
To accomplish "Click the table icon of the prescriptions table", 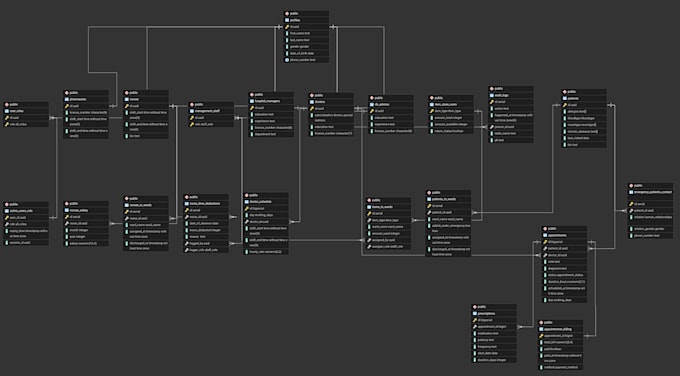I will 475,314.
